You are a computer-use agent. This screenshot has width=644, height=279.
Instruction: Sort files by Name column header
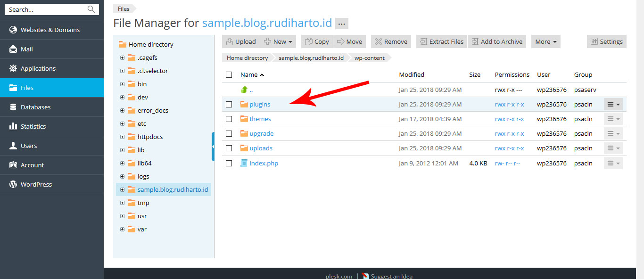[252, 74]
